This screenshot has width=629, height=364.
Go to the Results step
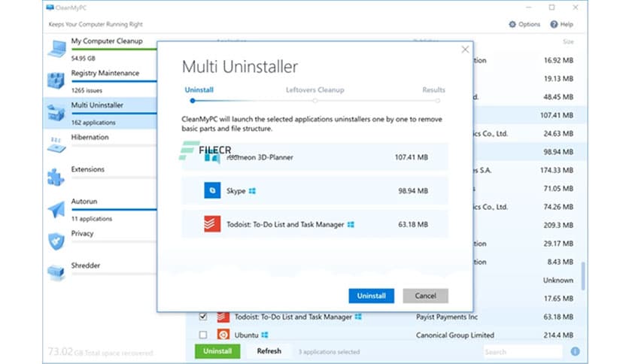click(x=433, y=89)
